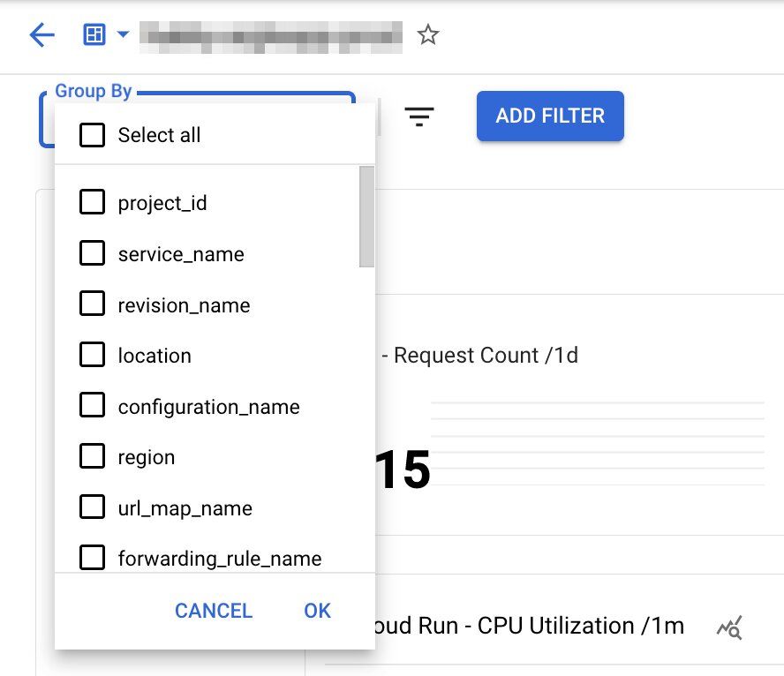Click CANCEL in the Group By menu

pyautogui.click(x=214, y=611)
